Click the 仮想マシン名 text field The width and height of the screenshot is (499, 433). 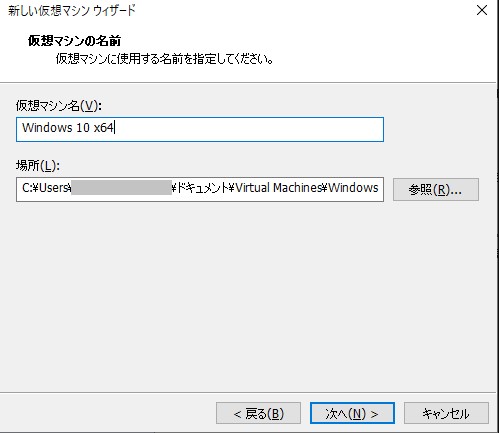(x=200, y=129)
